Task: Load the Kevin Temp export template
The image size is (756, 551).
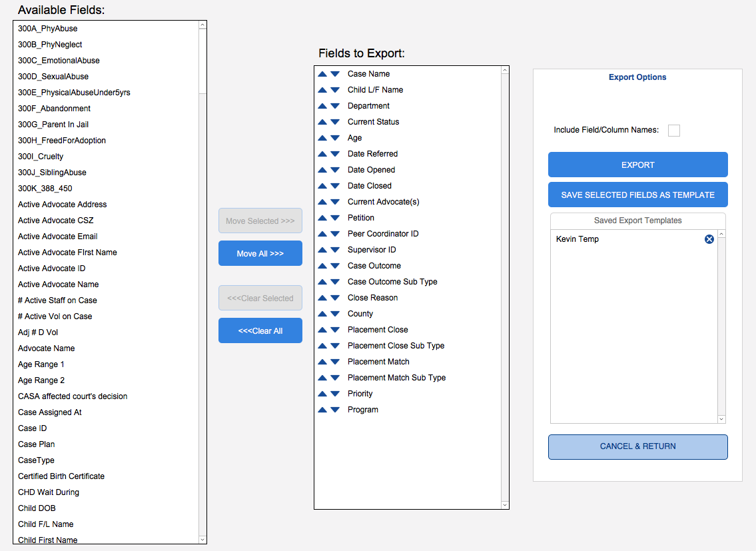Action: tap(577, 239)
